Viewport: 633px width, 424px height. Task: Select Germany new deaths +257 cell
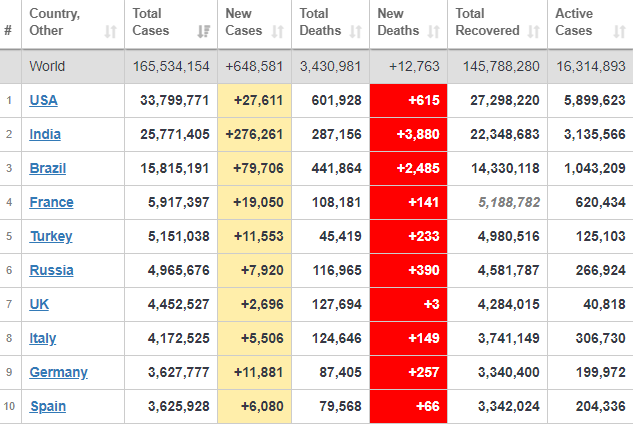(409, 372)
